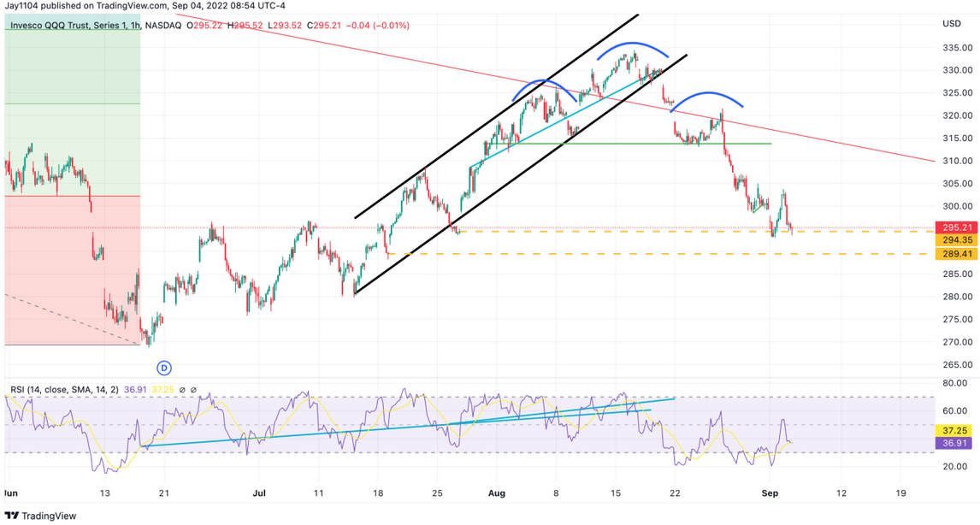
Task: Click the TradingView logo
Action: click(40, 516)
